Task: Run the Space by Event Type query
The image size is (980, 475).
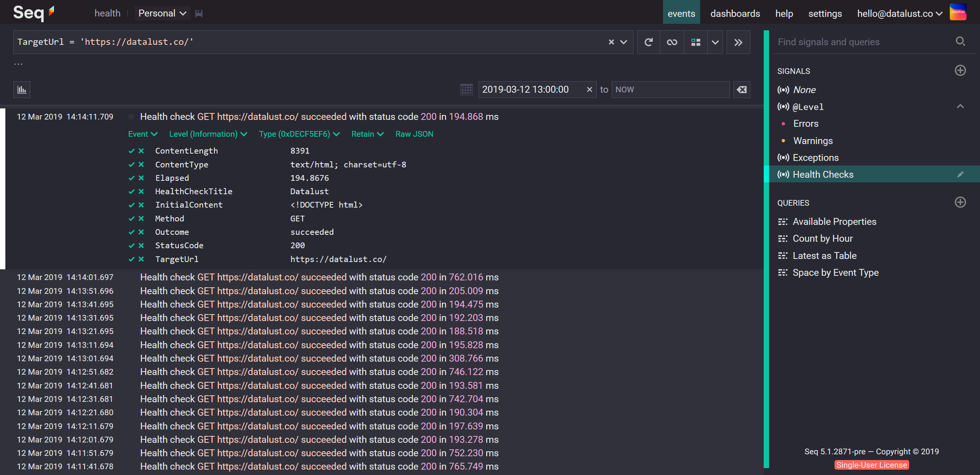Action: click(828, 273)
